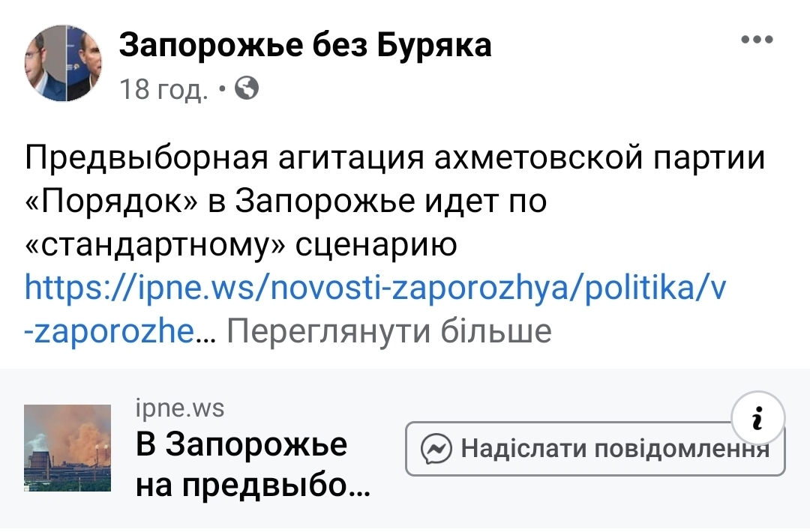Open the three-dot post options menu
The width and height of the screenshot is (810, 532).
click(757, 40)
